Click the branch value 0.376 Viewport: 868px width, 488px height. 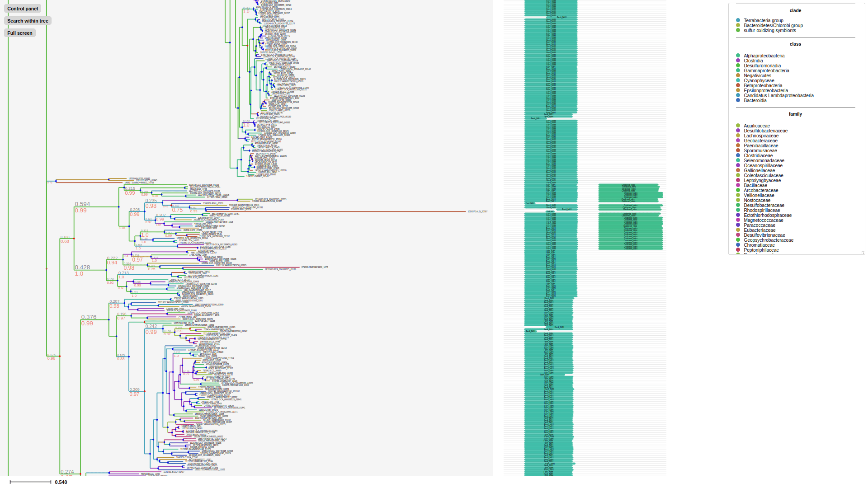[x=89, y=317]
